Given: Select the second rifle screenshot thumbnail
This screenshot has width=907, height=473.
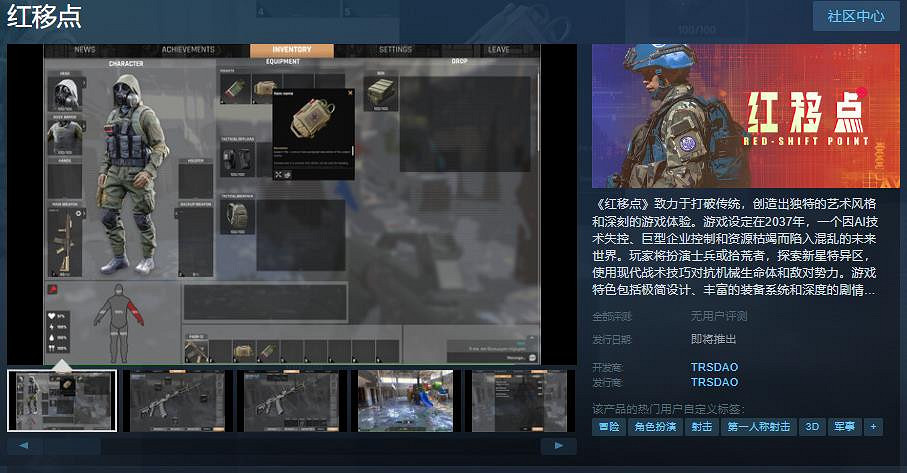Looking at the screenshot, I should [291, 400].
